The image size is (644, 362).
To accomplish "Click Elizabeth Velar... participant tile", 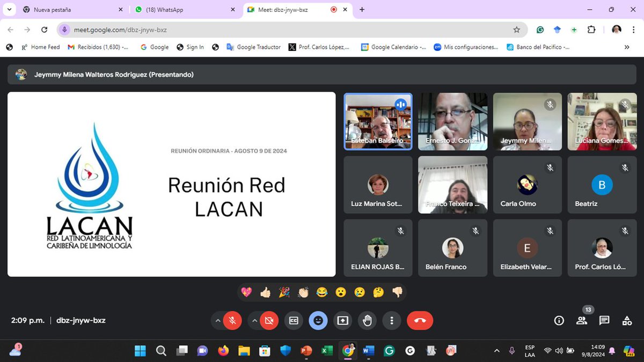I will coord(528,248).
